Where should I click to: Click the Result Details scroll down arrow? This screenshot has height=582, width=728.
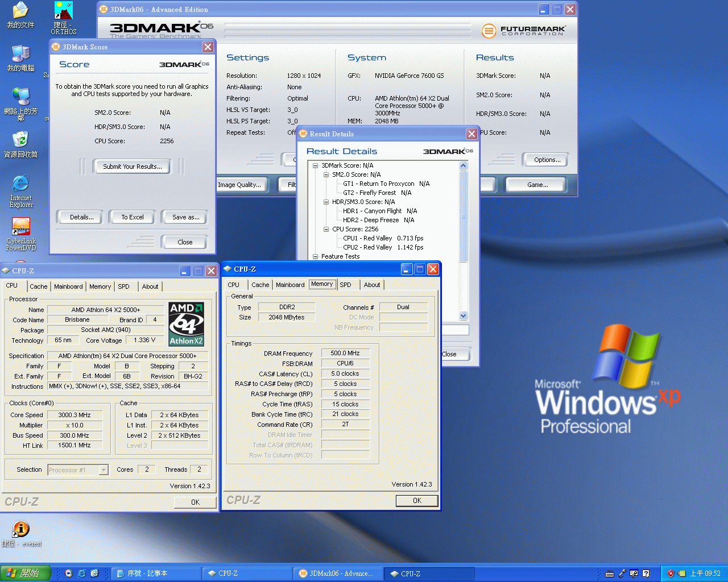(x=463, y=315)
